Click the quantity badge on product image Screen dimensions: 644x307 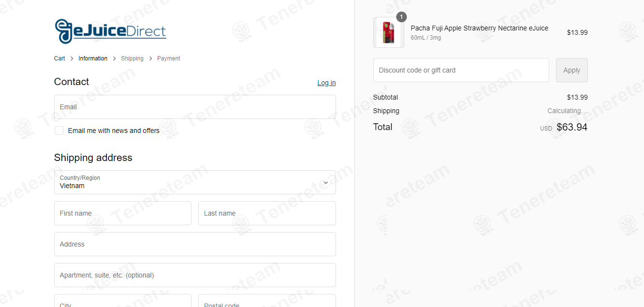401,17
